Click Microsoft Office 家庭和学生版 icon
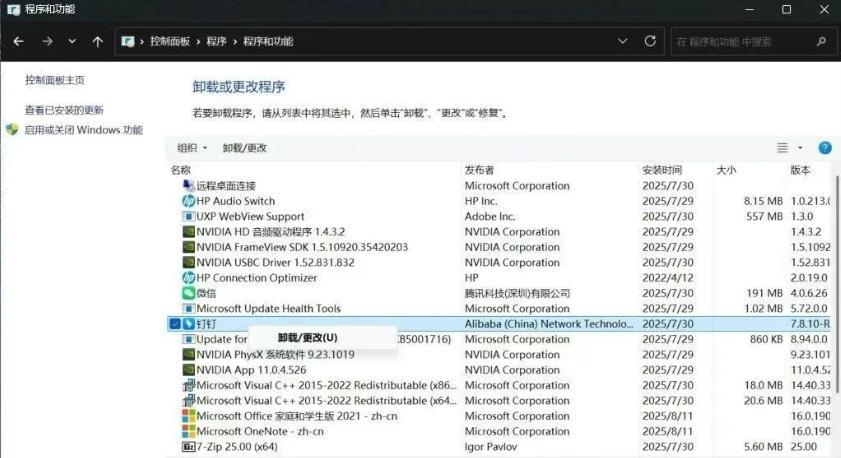The image size is (841, 458). pos(188,416)
